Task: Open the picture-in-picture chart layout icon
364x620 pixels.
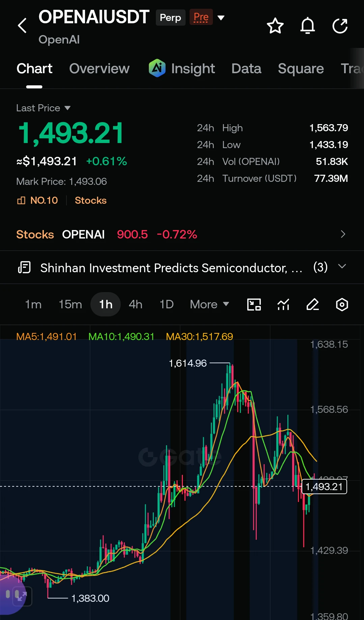Action: pyautogui.click(x=254, y=304)
